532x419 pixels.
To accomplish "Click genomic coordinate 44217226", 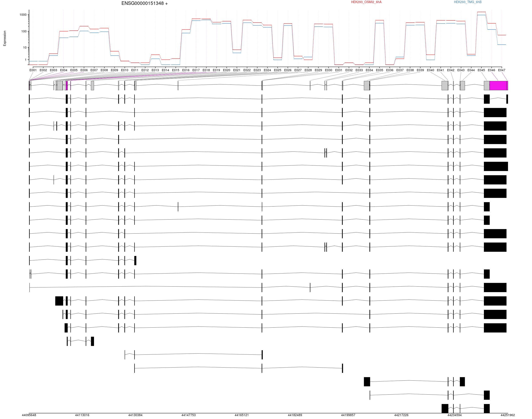I will click(401, 415).
